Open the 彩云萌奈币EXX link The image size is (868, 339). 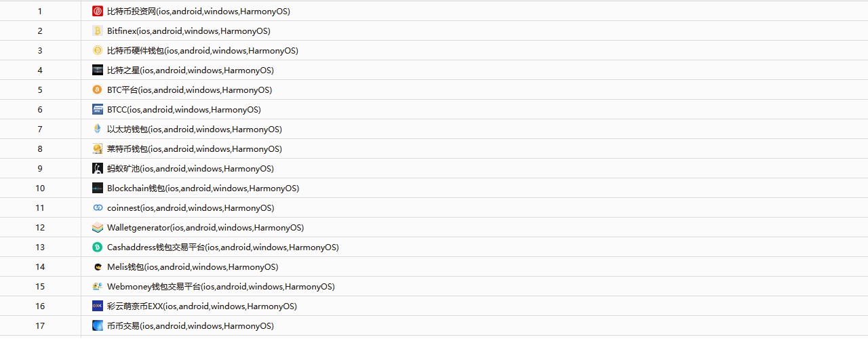click(202, 306)
